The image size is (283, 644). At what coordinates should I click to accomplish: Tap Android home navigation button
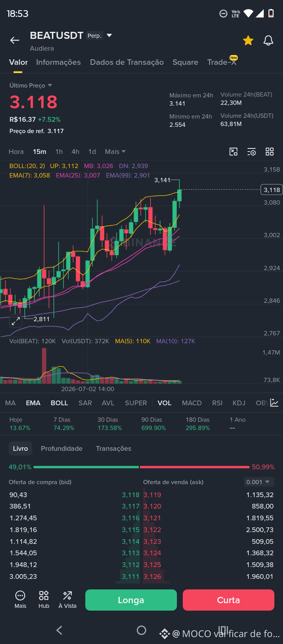pos(141,630)
